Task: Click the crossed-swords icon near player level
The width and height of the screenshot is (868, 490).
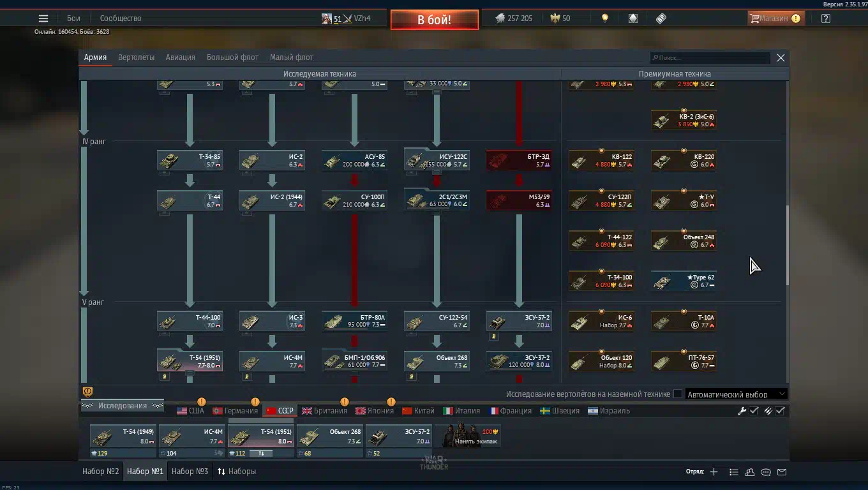Action: 348,19
